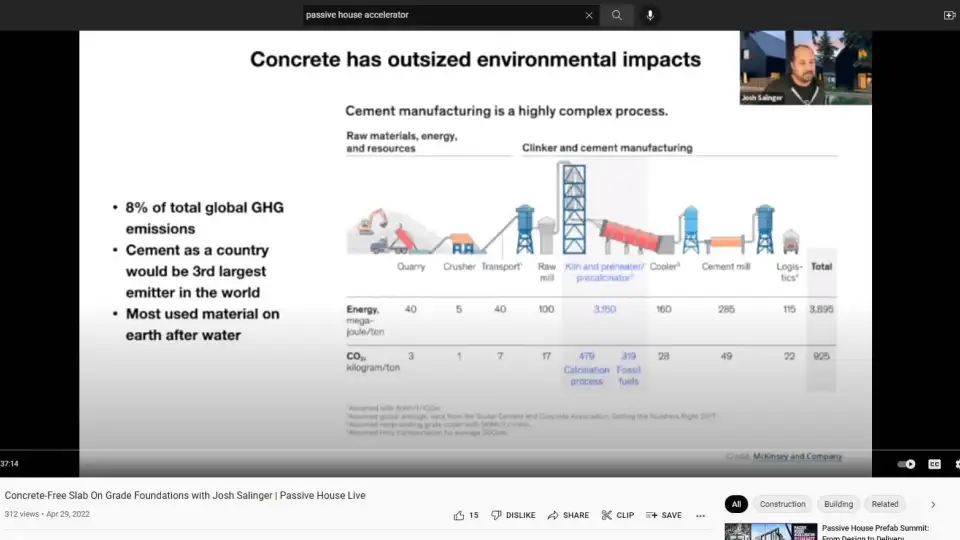Create a clip with Clip button
The width and height of the screenshot is (960, 540).
(617, 515)
